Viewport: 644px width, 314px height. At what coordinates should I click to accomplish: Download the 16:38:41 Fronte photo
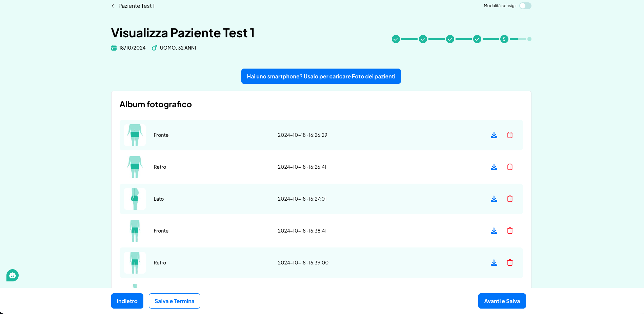pyautogui.click(x=494, y=231)
